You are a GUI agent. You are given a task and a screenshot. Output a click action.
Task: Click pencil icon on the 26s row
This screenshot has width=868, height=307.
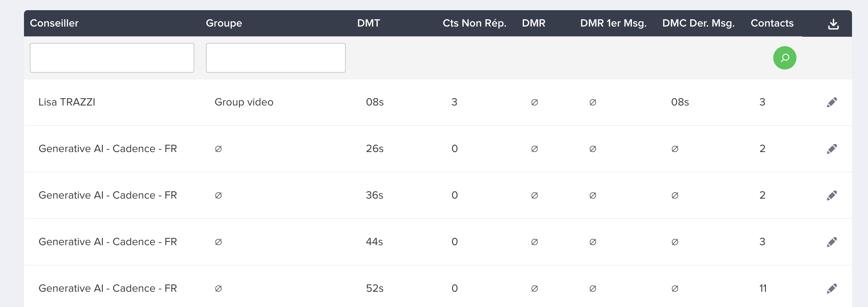coord(832,149)
